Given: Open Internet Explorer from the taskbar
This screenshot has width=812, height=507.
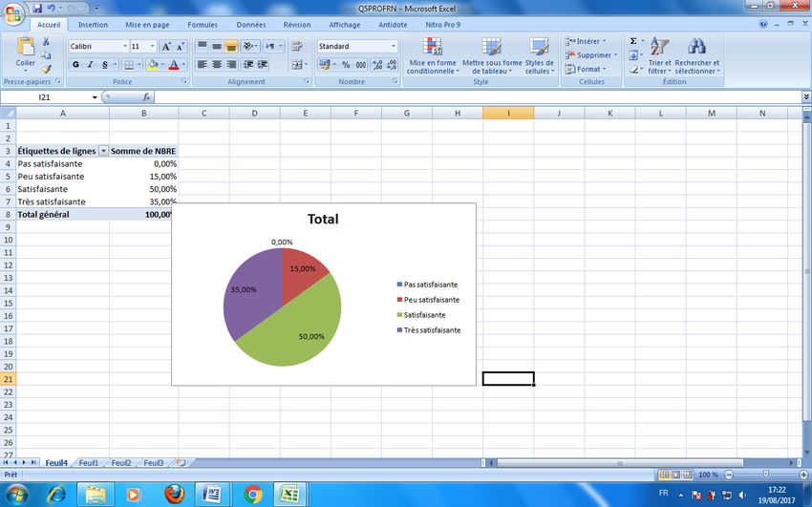Looking at the screenshot, I should pos(56,495).
